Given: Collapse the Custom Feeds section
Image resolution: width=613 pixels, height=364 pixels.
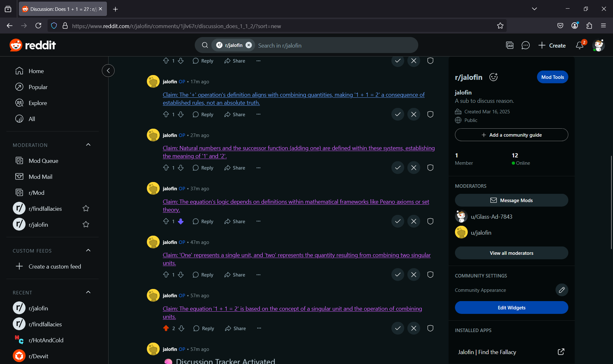Looking at the screenshot, I should point(88,251).
